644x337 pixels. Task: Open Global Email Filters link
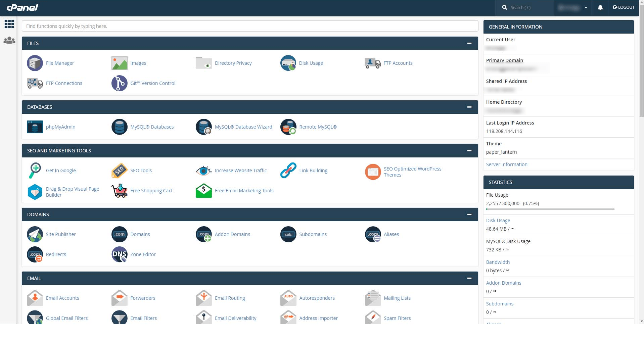(67, 318)
